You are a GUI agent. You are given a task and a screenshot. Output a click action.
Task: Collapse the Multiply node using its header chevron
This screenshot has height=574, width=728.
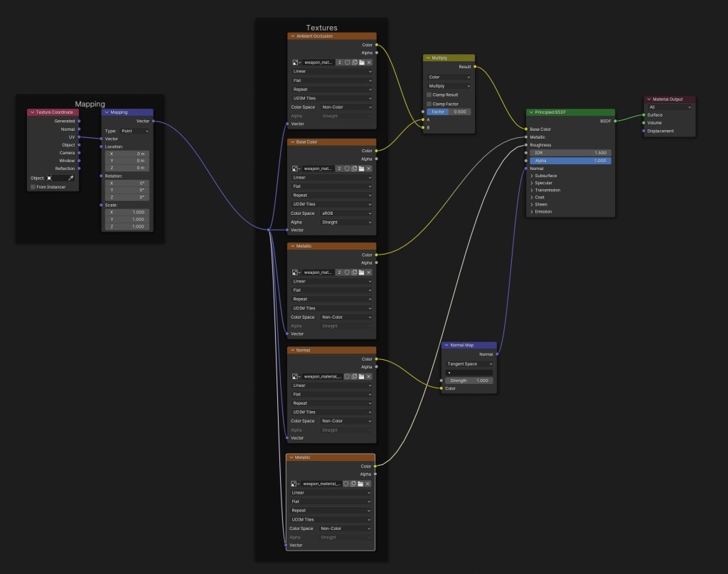click(428, 58)
